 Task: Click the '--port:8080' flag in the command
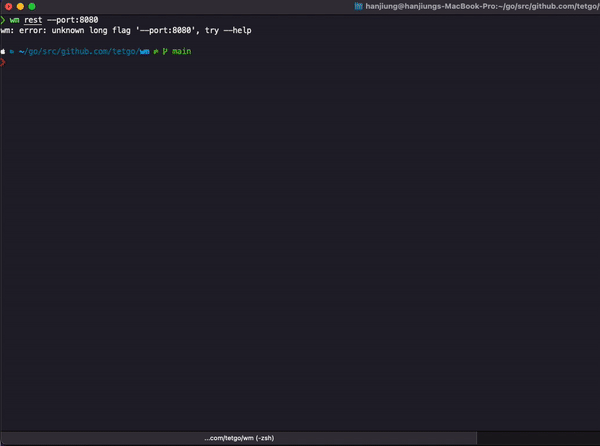(x=73, y=20)
